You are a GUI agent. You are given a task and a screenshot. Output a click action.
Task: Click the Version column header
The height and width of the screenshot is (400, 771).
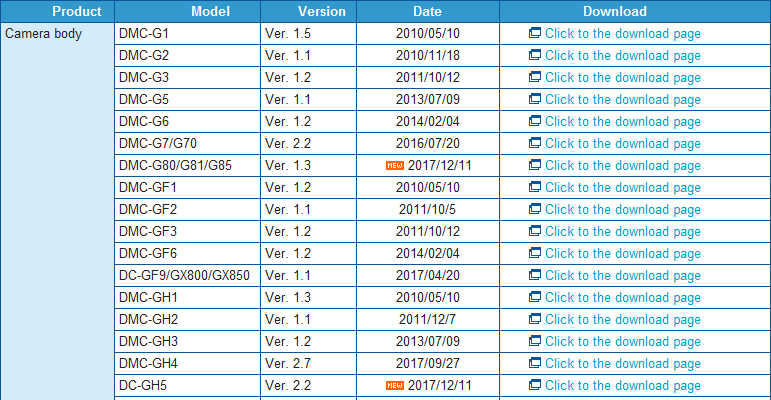(308, 11)
